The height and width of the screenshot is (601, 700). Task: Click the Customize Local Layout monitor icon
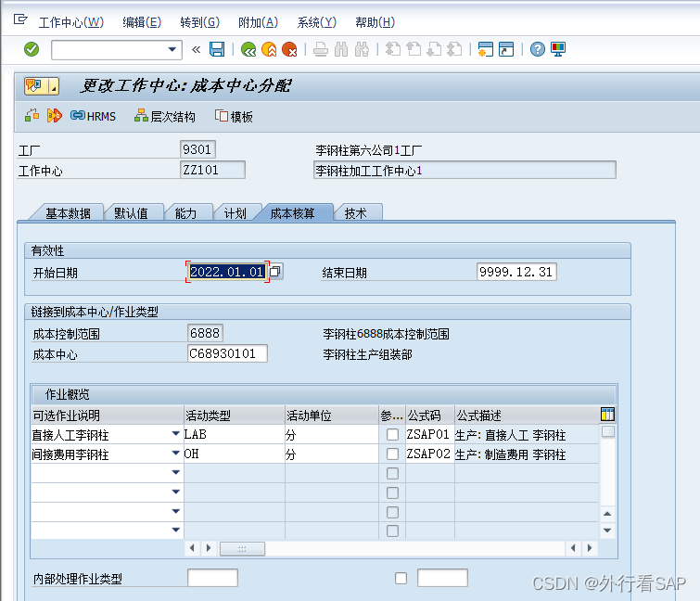(558, 49)
